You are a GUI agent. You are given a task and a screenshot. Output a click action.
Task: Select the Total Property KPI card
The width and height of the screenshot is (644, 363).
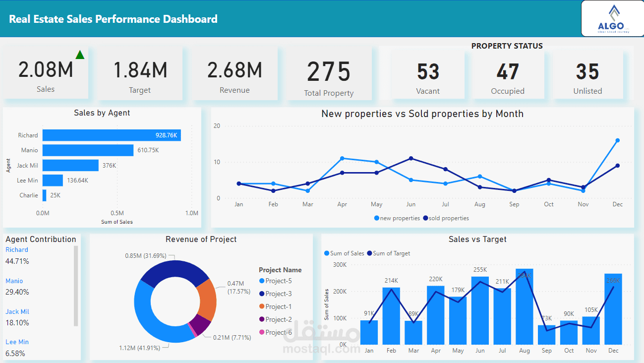click(329, 73)
